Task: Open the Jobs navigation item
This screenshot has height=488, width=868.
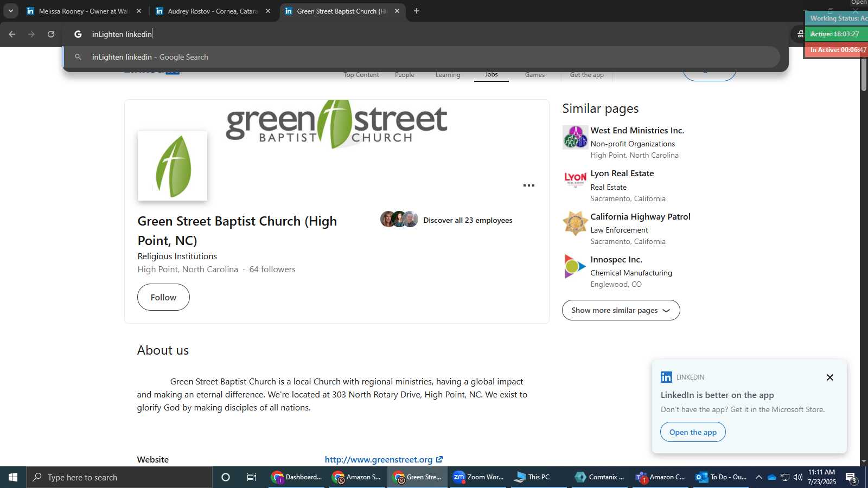Action: (492, 75)
